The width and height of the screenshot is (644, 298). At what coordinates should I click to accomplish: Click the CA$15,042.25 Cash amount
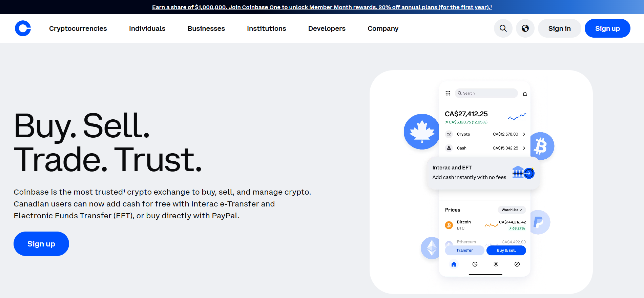505,148
